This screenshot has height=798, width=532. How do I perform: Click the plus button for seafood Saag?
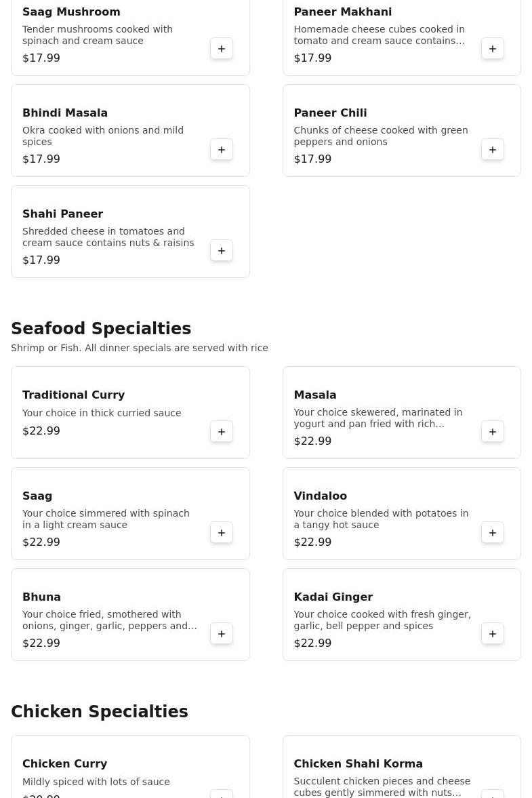[x=222, y=533]
